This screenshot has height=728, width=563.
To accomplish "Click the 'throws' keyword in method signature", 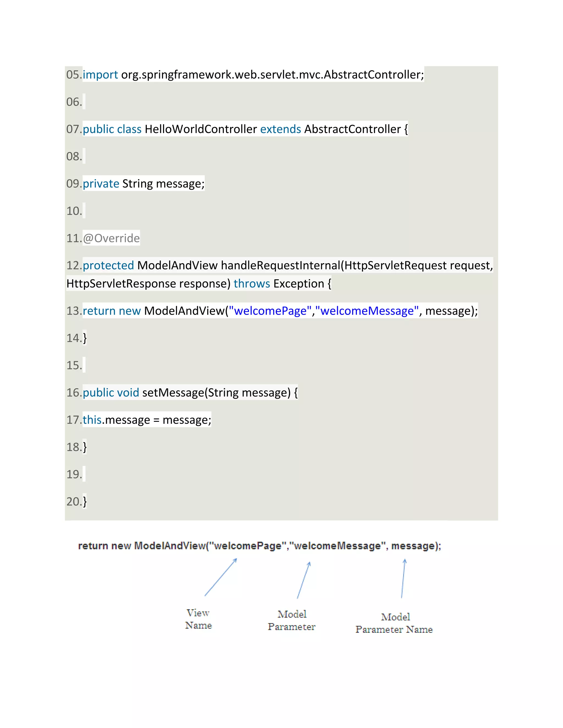I will [x=252, y=284].
